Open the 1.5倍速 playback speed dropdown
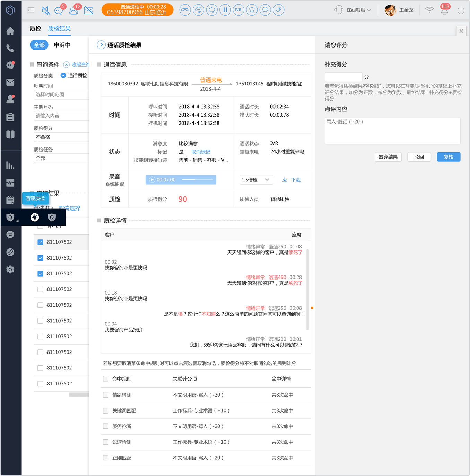470x476 pixels. (x=256, y=180)
